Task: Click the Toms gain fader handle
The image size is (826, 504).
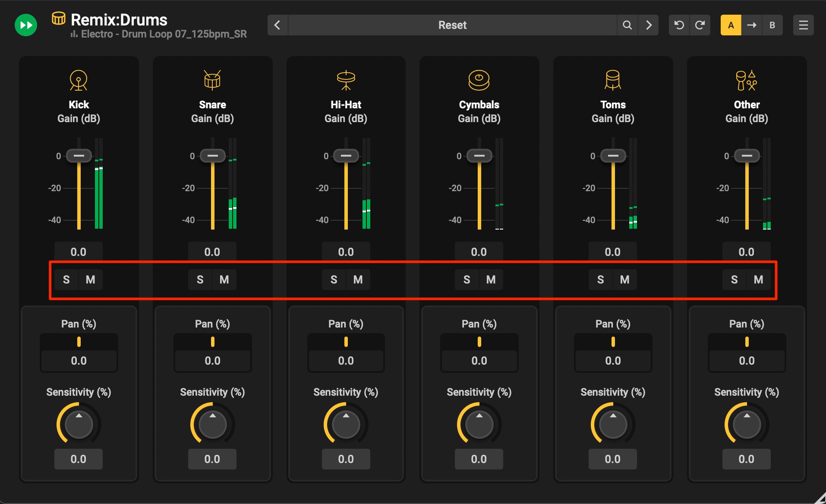Action: [x=613, y=155]
